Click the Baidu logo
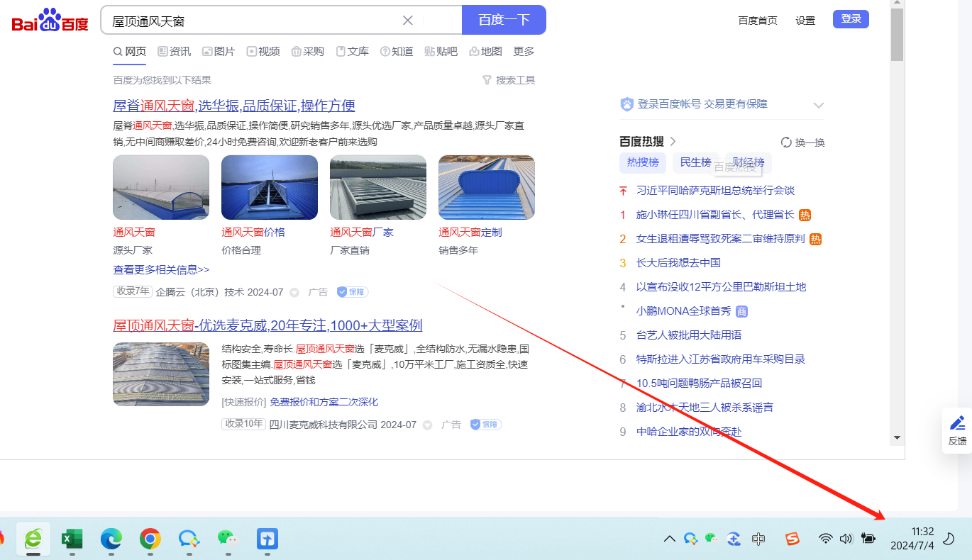 50,21
